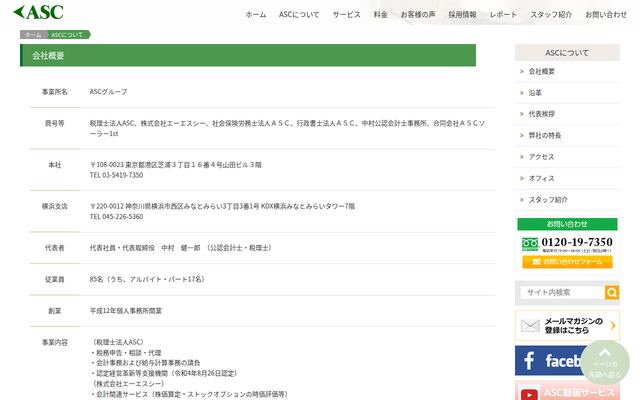The height and width of the screenshot is (400, 640).
Task: Click the 〒220-0012 Yokohama address
Action: 222,207
